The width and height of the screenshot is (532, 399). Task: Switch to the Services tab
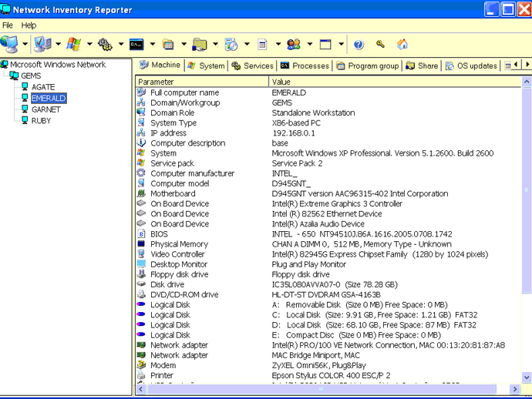(252, 65)
